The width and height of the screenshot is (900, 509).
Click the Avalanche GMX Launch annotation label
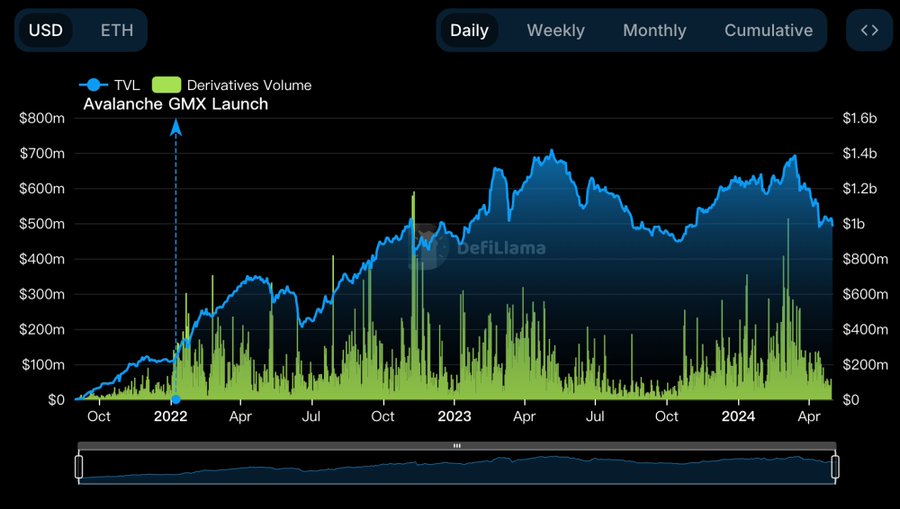coord(176,104)
